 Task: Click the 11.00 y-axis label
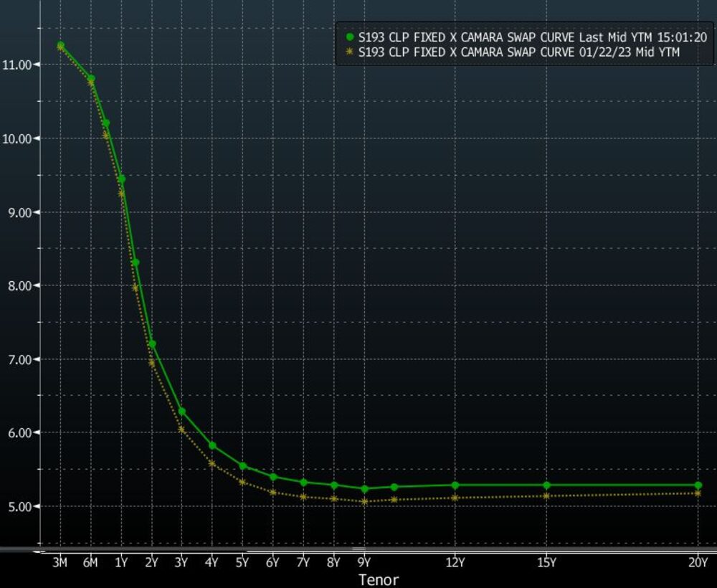tap(17, 65)
